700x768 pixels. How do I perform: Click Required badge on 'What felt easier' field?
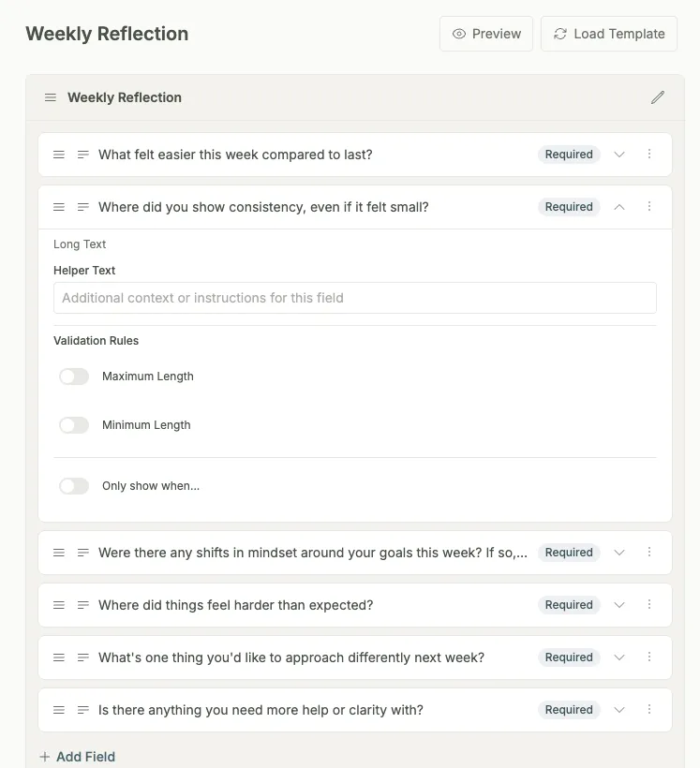(569, 155)
